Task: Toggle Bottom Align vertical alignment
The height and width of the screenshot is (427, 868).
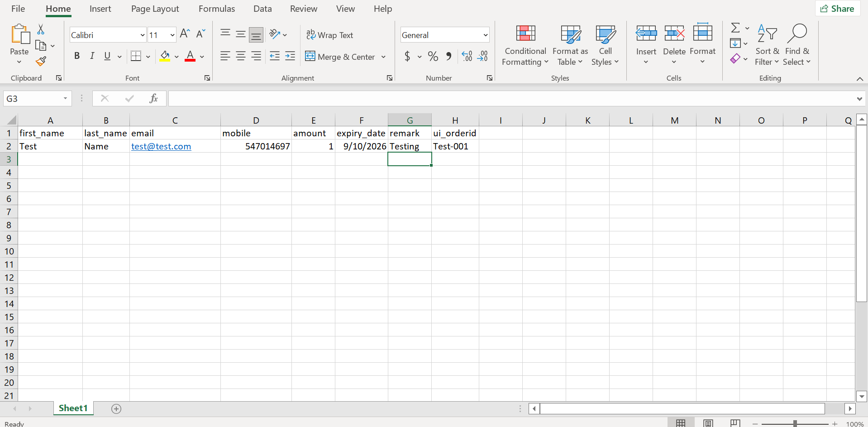Action: point(256,34)
